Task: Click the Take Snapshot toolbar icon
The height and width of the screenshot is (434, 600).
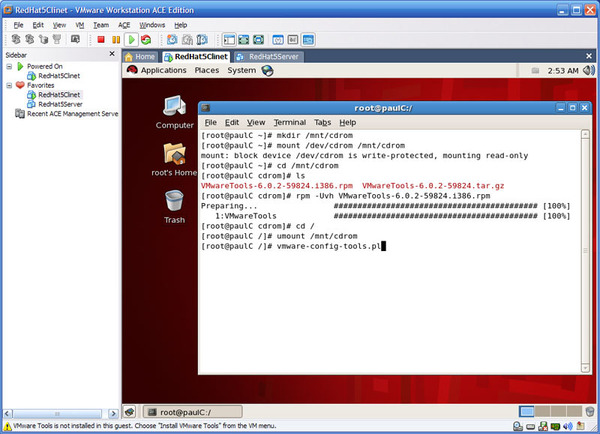Action: point(172,39)
